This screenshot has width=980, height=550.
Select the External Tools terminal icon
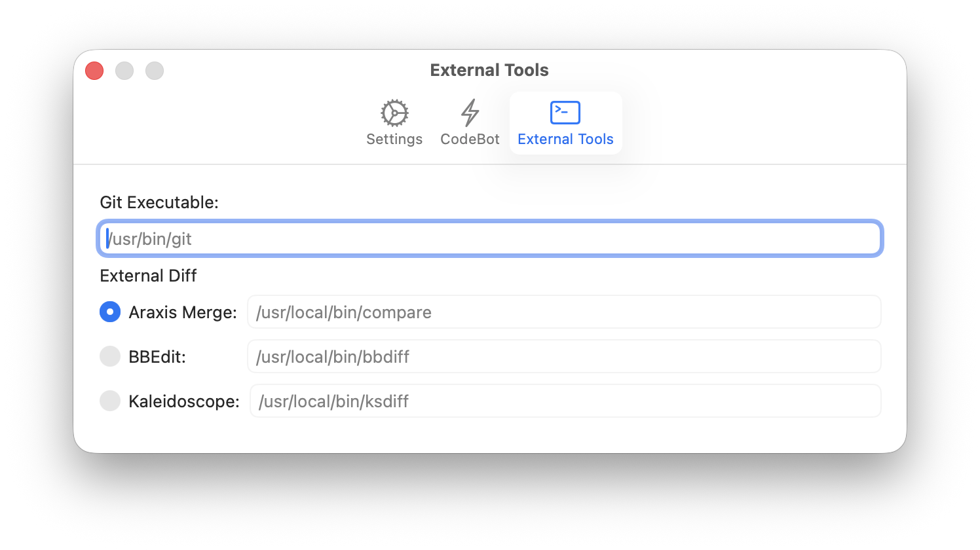point(565,113)
